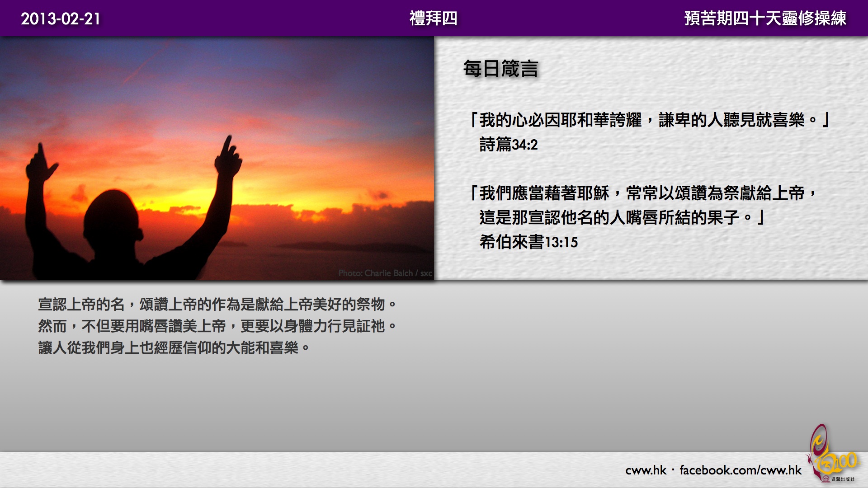Open the facebook.com/cww.hk link
Viewport: 868px width, 488px height.
[x=740, y=470]
